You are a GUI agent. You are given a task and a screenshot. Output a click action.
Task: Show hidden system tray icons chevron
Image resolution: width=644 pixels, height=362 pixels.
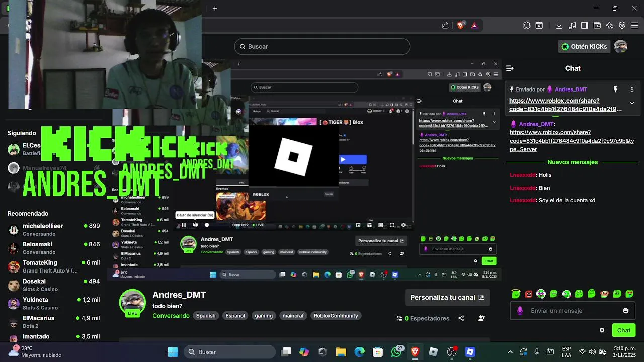(x=510, y=352)
